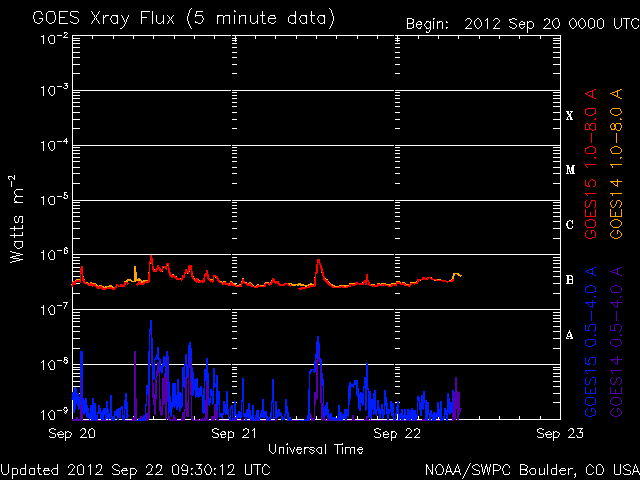Select the X flare class label
640x480 pixels.
point(570,116)
